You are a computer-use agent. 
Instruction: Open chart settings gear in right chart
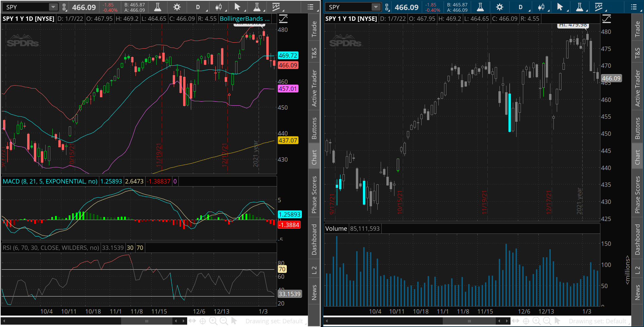(500, 7)
